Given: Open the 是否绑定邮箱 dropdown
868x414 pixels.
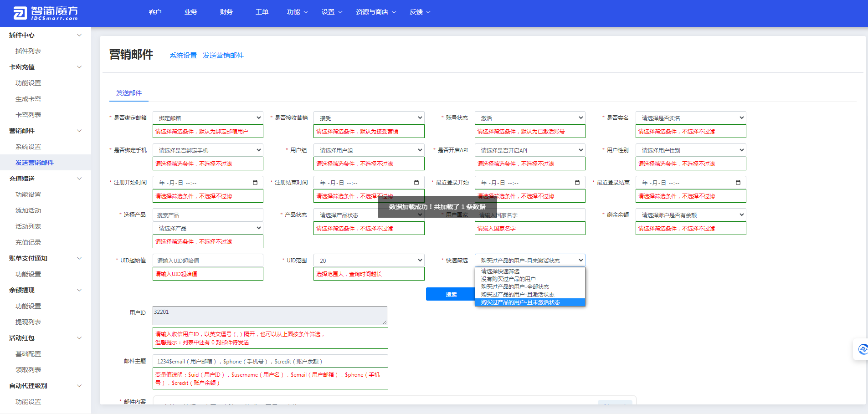Looking at the screenshot, I should click(208, 118).
